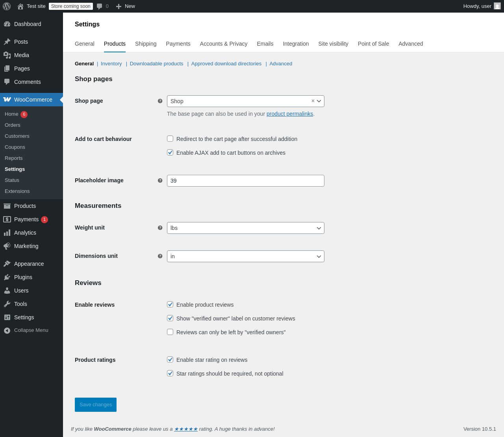Click the user avatar in the top right
Screen dimensions: 504x437
pyautogui.click(x=497, y=6)
